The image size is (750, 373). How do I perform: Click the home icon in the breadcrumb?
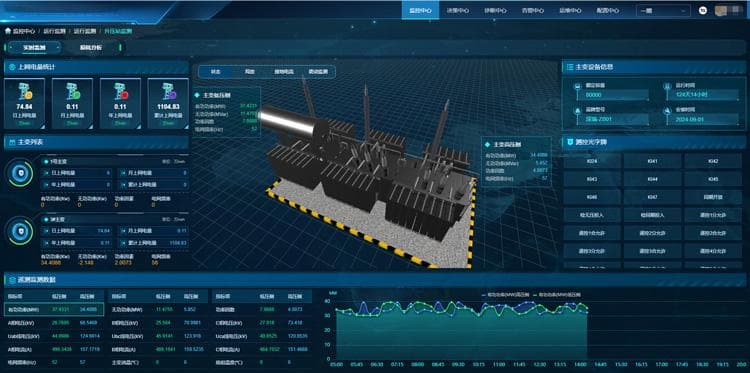click(8, 31)
